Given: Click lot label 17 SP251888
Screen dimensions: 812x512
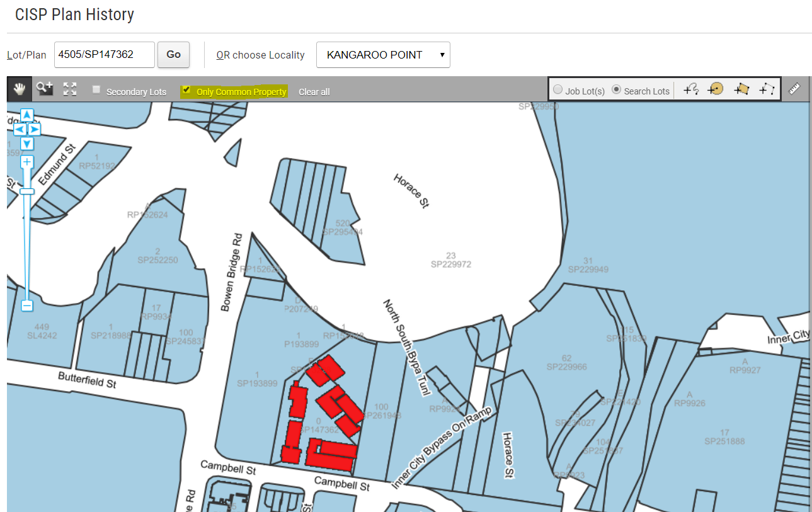Looking at the screenshot, I should (724, 437).
